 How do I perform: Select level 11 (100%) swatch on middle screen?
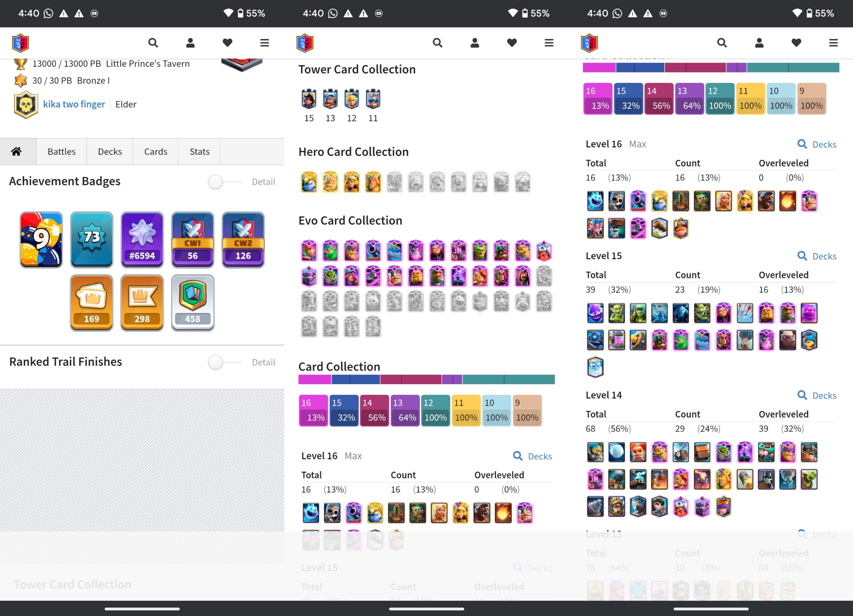click(x=466, y=410)
